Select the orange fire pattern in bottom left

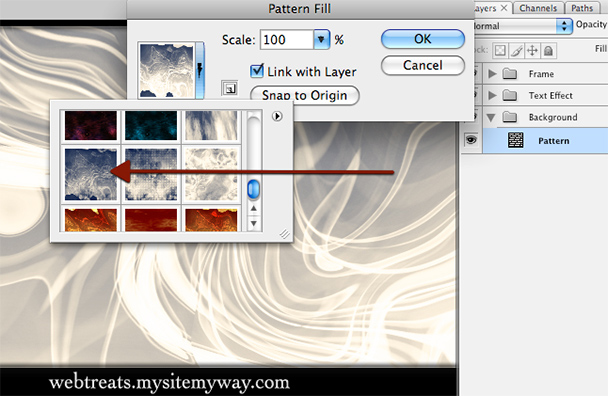[x=90, y=220]
